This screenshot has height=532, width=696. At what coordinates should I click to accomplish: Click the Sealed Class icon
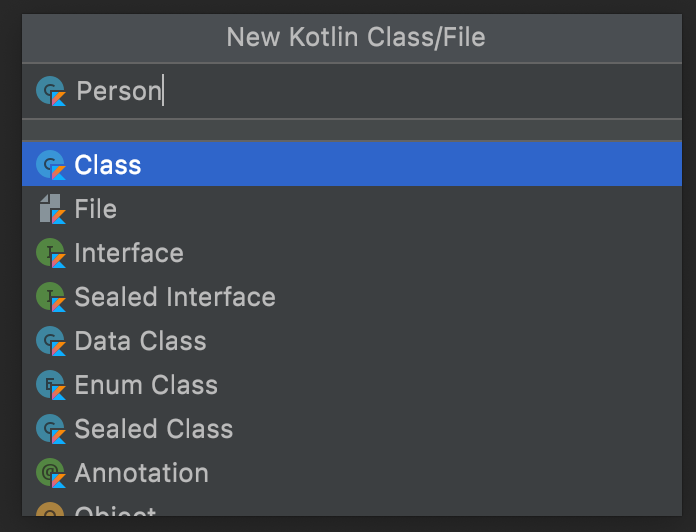(51, 429)
